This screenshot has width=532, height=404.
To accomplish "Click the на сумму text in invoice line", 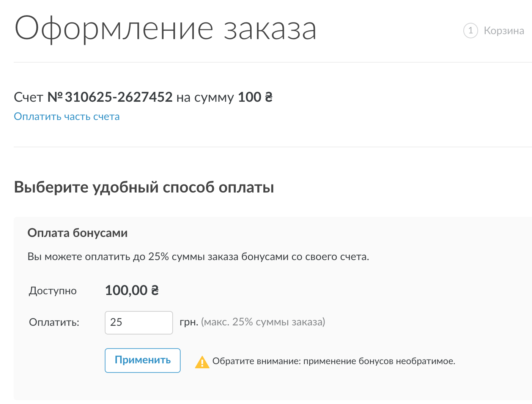I will [205, 97].
